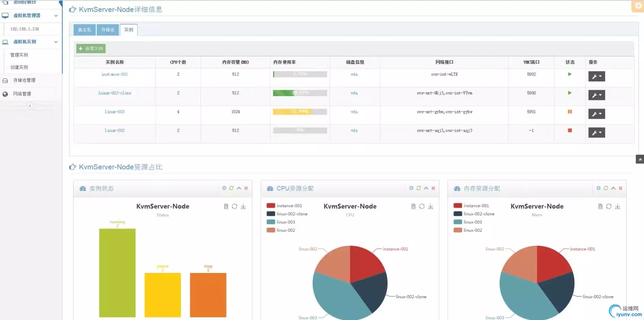
Task: Refresh the 实例状态 panel
Action: pos(231,188)
